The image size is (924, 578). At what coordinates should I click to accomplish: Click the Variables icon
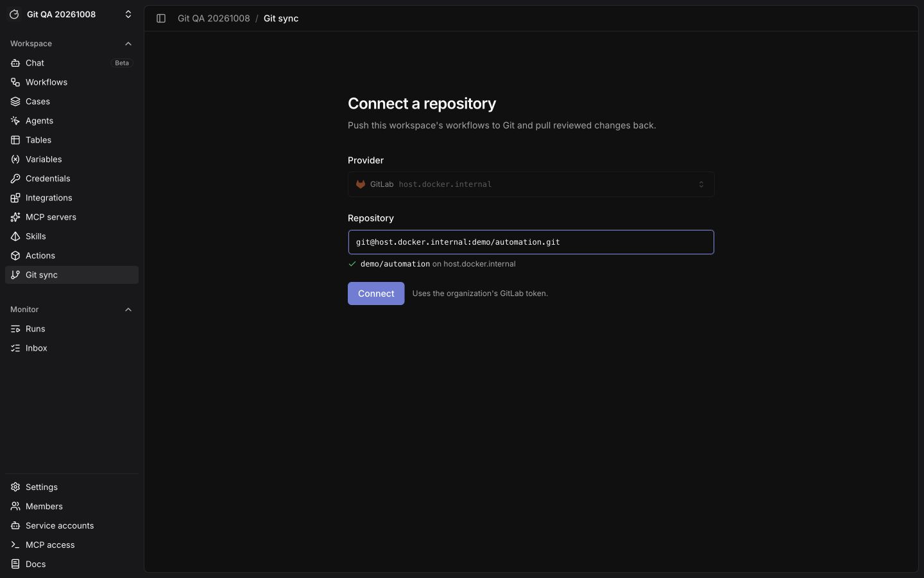15,159
